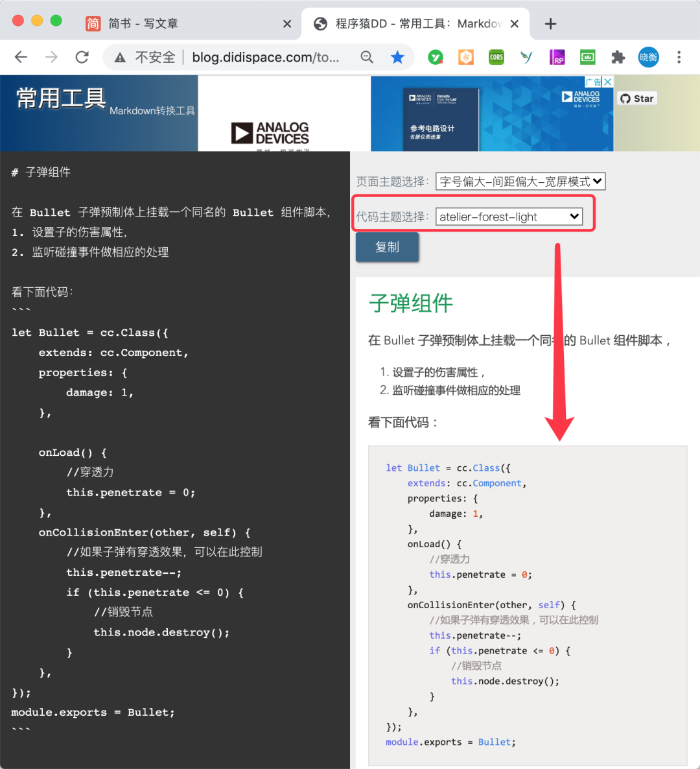Viewport: 700px width, 769px height.
Task: Open a new tab with plus button
Action: tap(550, 23)
